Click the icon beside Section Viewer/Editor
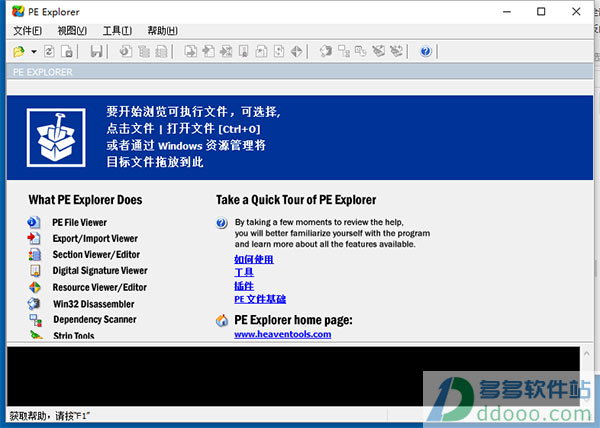The height and width of the screenshot is (428, 600). (x=34, y=254)
